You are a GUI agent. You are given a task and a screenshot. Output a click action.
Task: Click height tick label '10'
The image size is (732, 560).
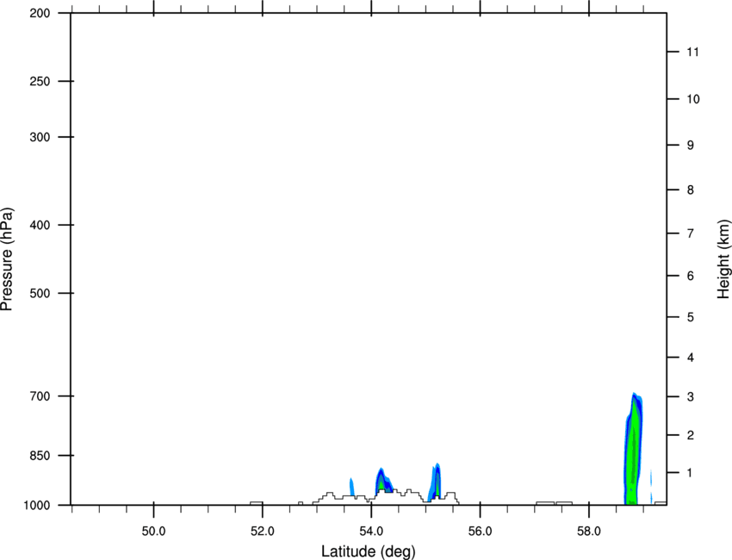coord(693,99)
